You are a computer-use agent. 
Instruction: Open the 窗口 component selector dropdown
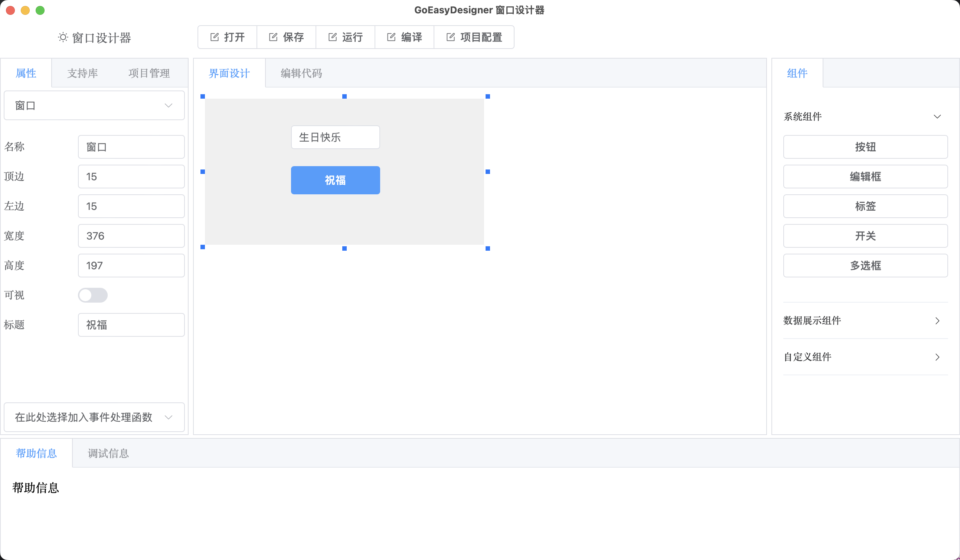click(94, 105)
